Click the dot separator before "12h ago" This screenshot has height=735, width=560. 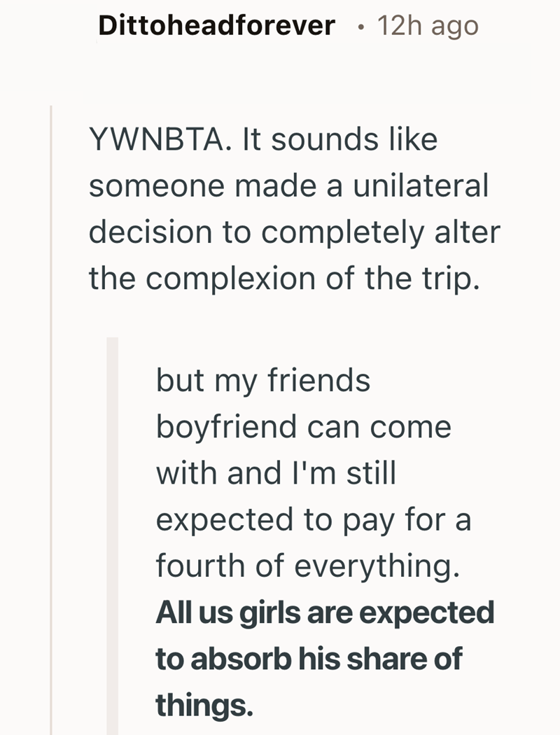[358, 27]
